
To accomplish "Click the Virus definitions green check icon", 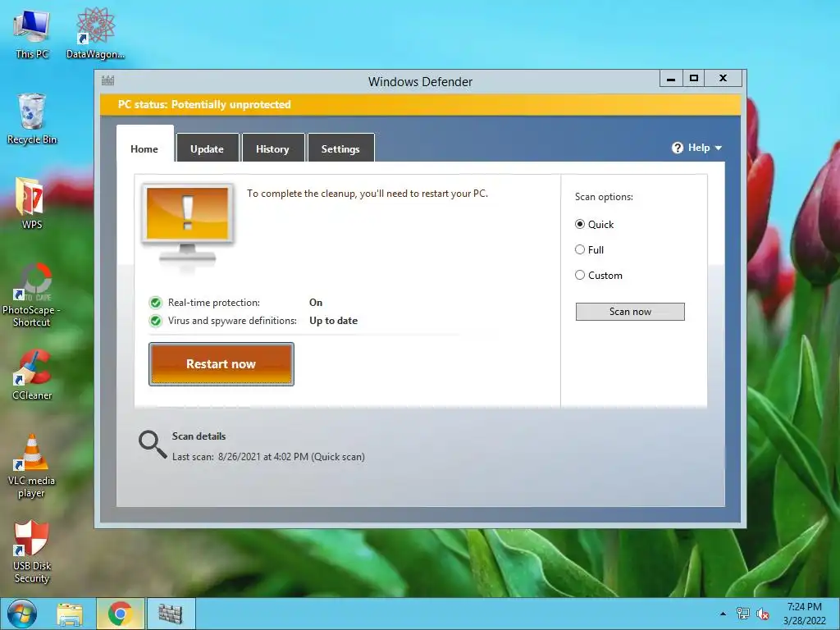I will (155, 321).
